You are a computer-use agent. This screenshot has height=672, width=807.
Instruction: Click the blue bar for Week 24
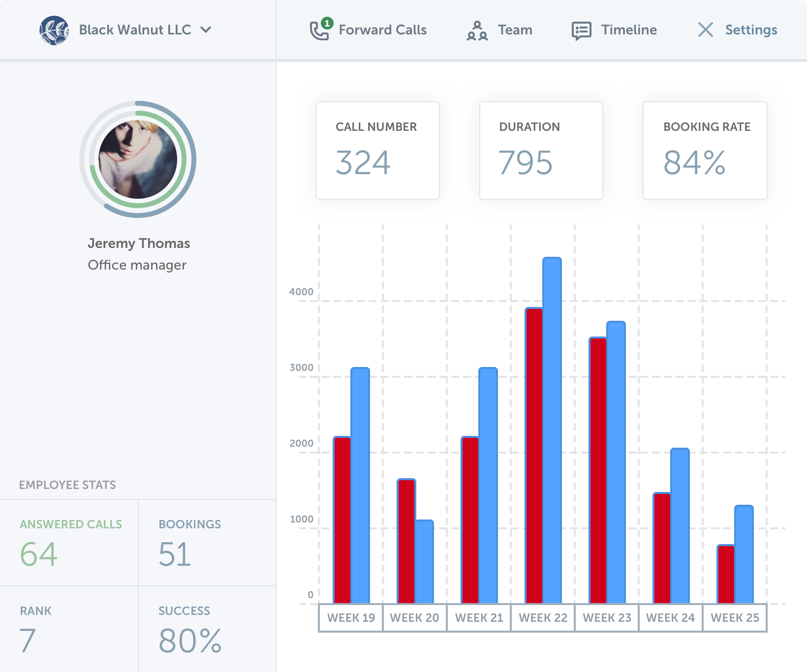coord(680,526)
